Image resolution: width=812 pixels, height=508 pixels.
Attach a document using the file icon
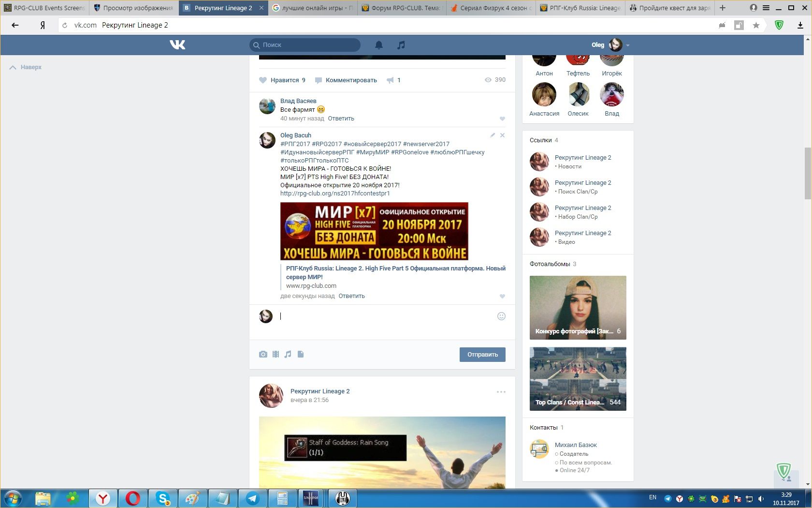pos(301,355)
